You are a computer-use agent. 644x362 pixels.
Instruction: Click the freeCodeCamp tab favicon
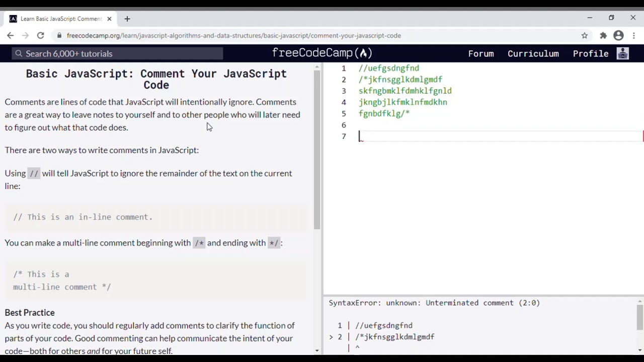13,19
